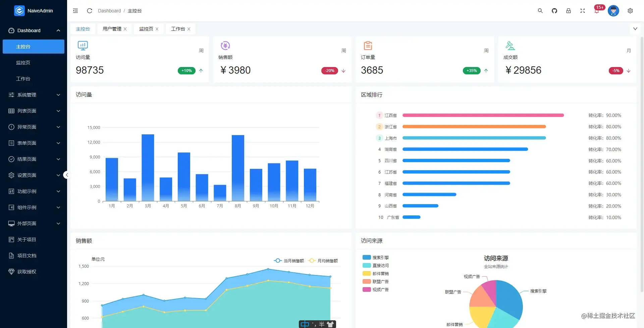644x328 pixels.
Task: Expand the 组件示例 sidebar menu
Action: pyautogui.click(x=34, y=207)
